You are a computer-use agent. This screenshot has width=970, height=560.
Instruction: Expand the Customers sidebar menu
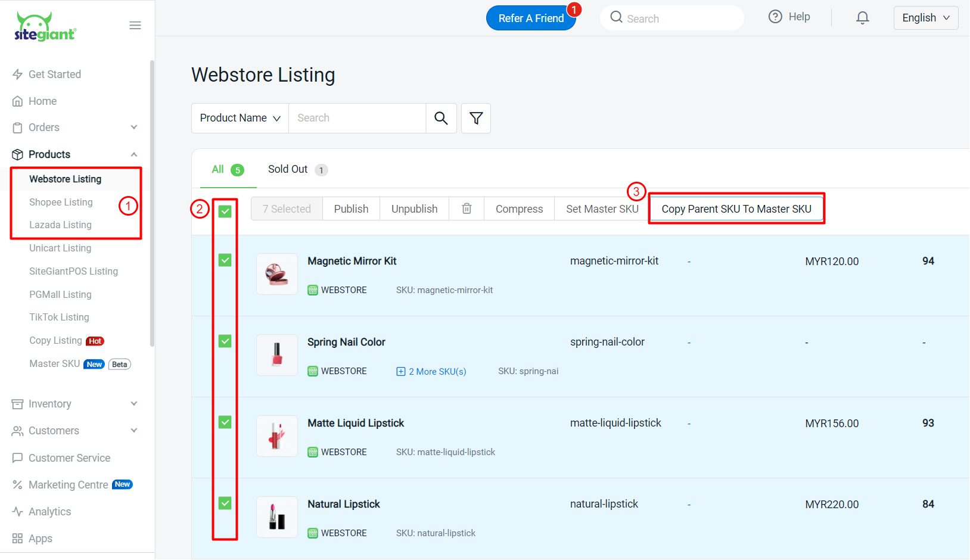tap(54, 430)
